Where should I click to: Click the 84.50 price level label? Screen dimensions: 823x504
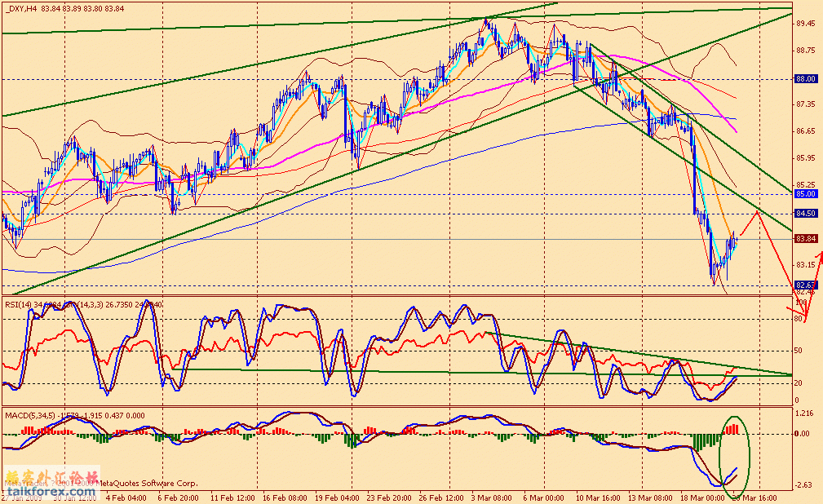tap(805, 213)
